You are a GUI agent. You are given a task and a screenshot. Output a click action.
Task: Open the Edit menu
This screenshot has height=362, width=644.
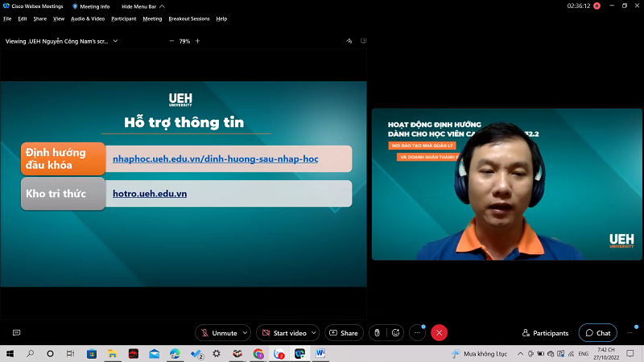(x=23, y=19)
